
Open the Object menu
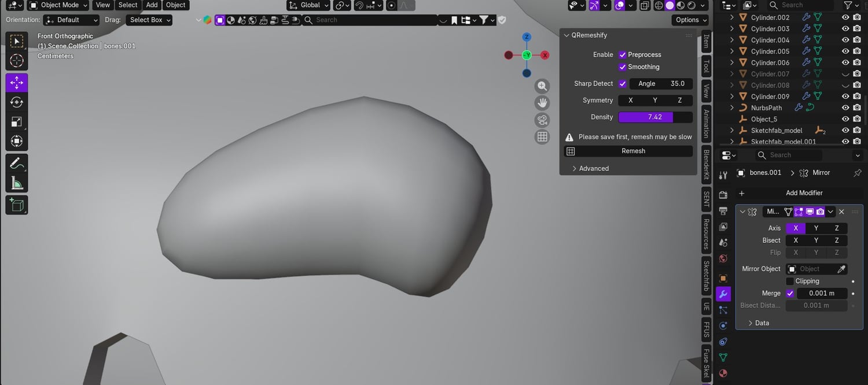tap(175, 5)
